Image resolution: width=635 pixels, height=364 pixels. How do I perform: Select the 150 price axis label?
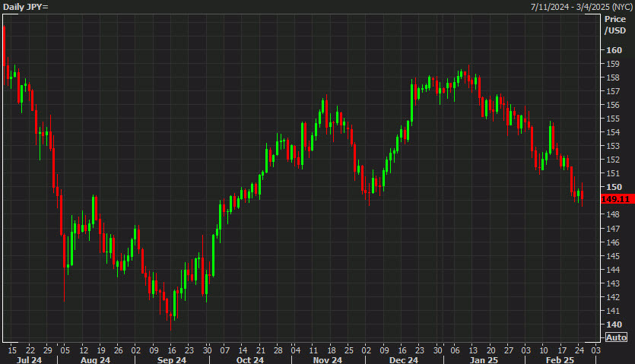point(614,187)
